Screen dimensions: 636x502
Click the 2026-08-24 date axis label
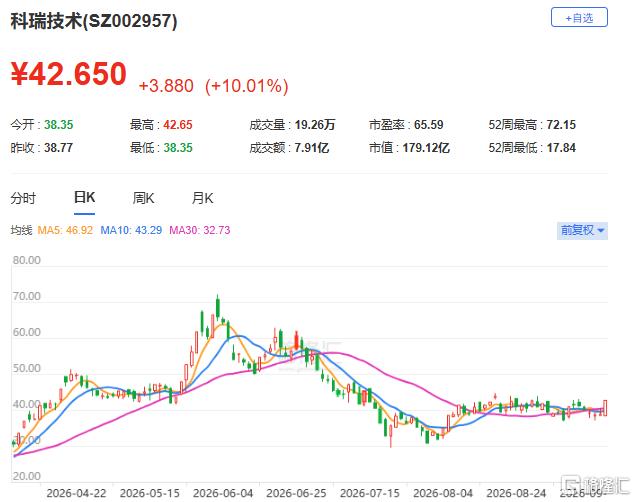point(516,493)
